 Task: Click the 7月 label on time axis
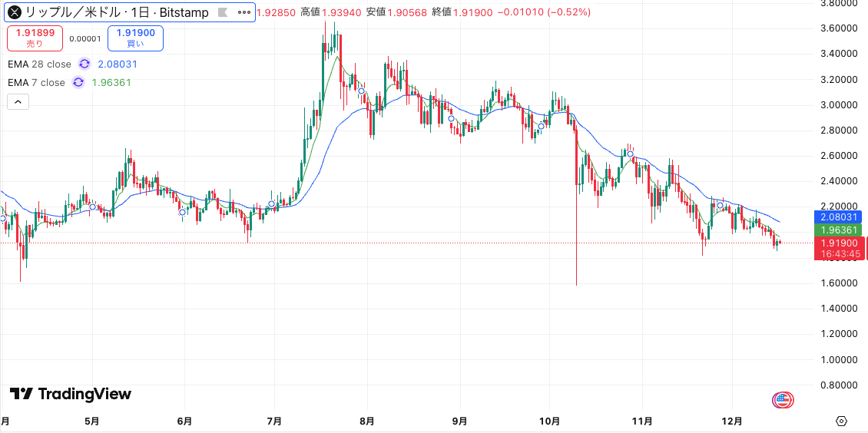tap(275, 421)
